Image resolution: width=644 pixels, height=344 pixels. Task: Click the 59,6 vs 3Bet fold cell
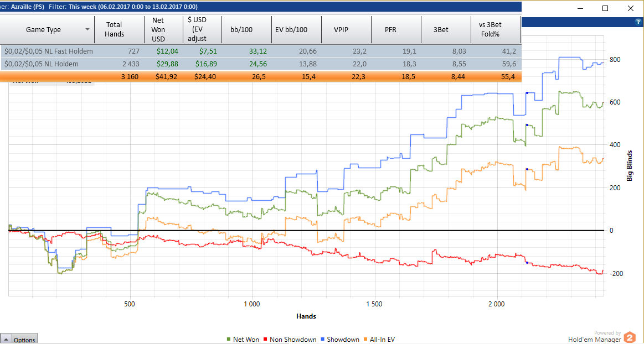509,64
